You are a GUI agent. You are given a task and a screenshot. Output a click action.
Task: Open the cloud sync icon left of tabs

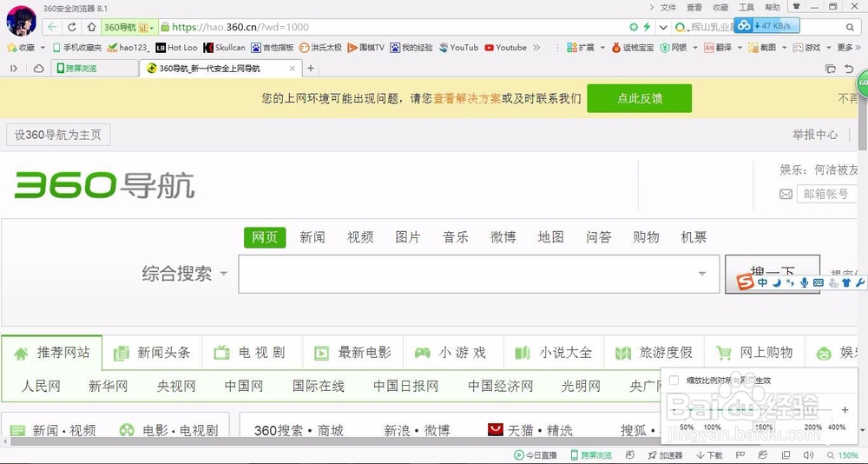pos(39,68)
